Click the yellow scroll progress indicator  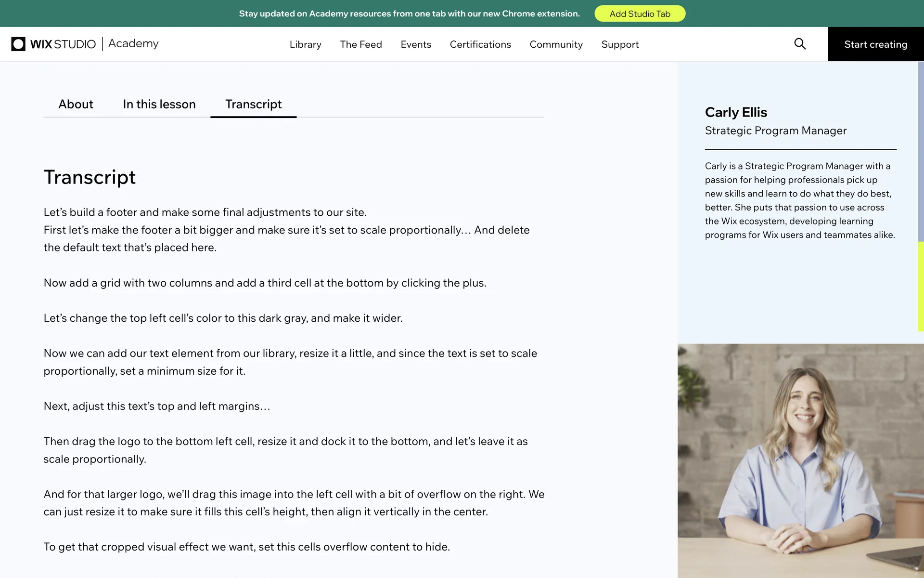tap(920, 287)
